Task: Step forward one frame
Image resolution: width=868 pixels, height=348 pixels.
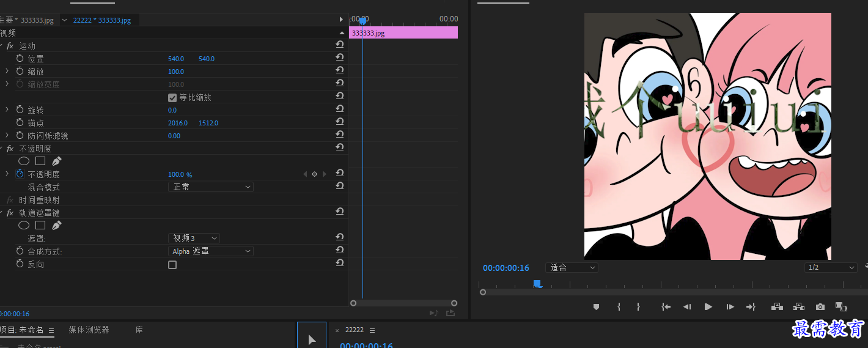Action: (730, 307)
